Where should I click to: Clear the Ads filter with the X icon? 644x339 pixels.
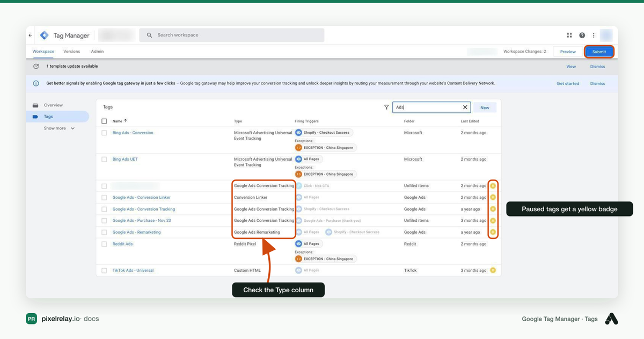pos(465,107)
